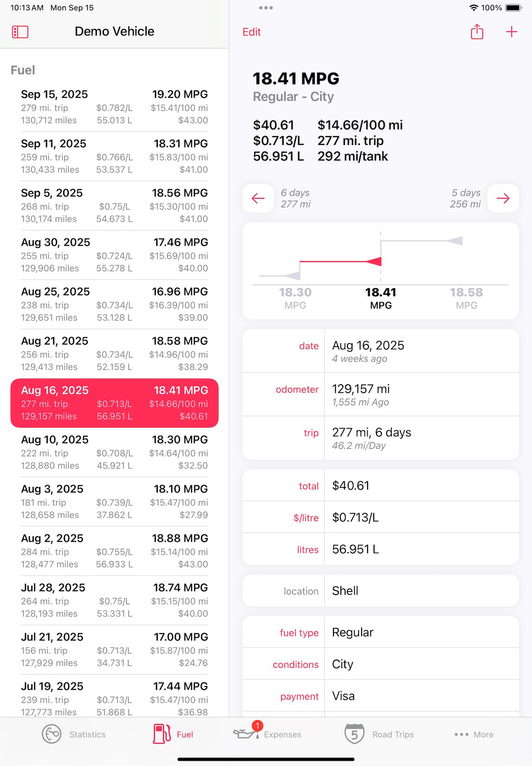Open the More tab
Screen dimensions: 532x766
coord(474,734)
